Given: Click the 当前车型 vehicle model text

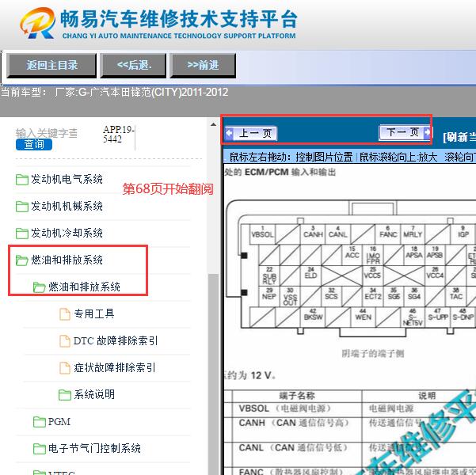Looking at the screenshot, I should [115, 92].
